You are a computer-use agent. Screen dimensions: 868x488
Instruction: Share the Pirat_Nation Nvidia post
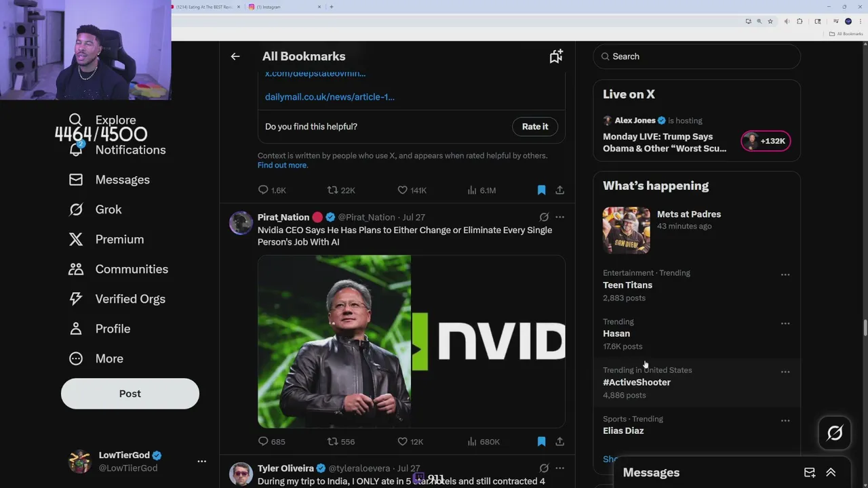pos(559,441)
